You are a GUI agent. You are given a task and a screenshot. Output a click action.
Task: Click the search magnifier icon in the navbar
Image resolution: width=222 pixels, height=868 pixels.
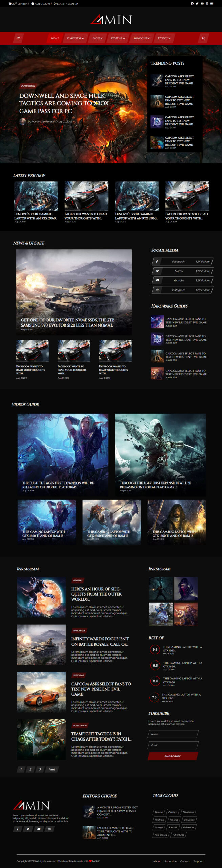(203, 38)
